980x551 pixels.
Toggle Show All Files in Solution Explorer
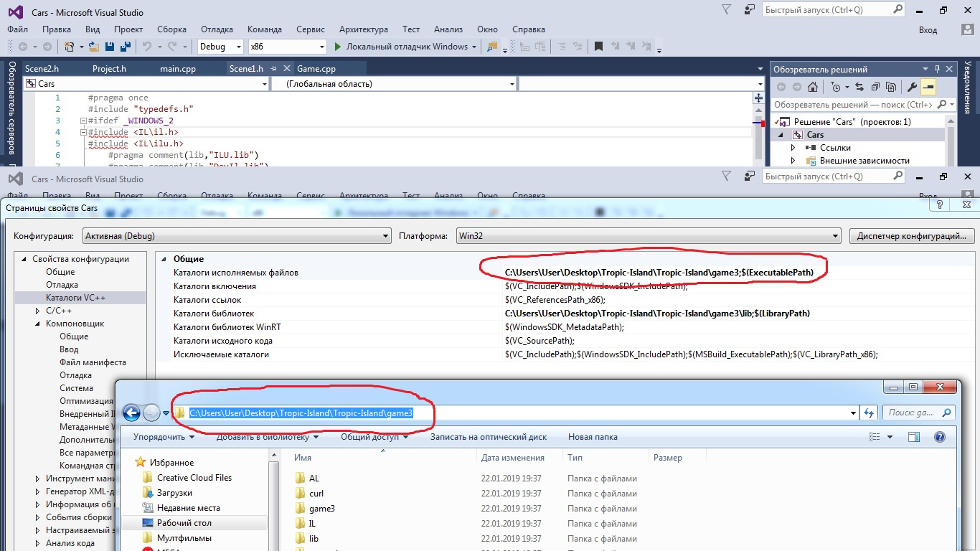[891, 88]
